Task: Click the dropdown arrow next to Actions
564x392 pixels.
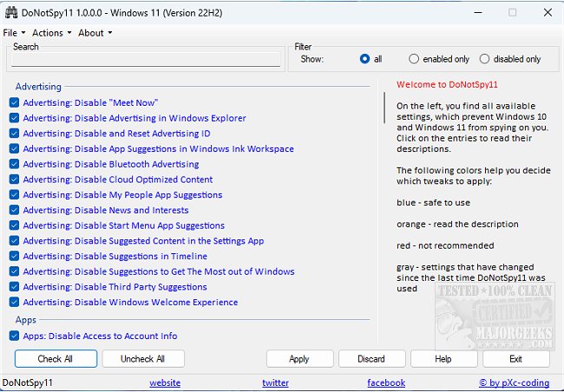Action: (x=69, y=33)
